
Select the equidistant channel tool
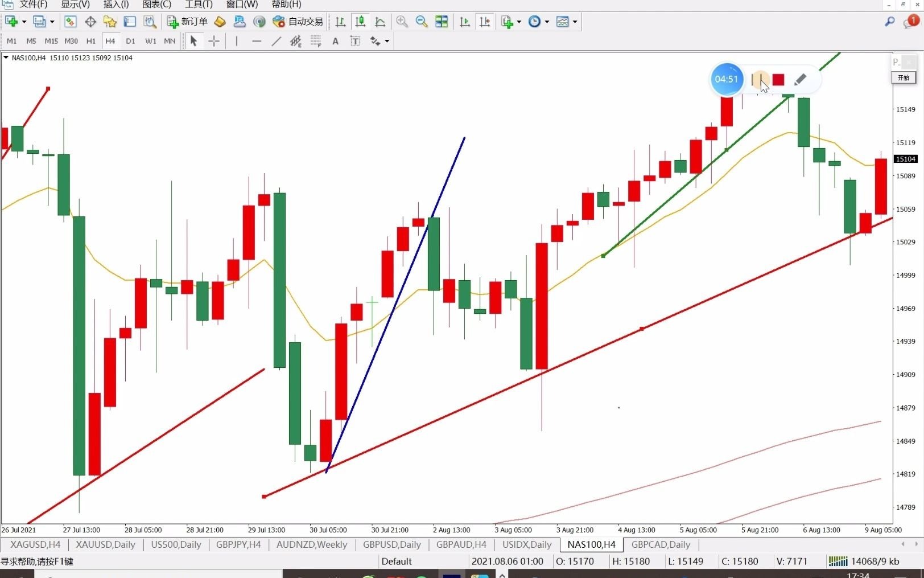point(296,41)
